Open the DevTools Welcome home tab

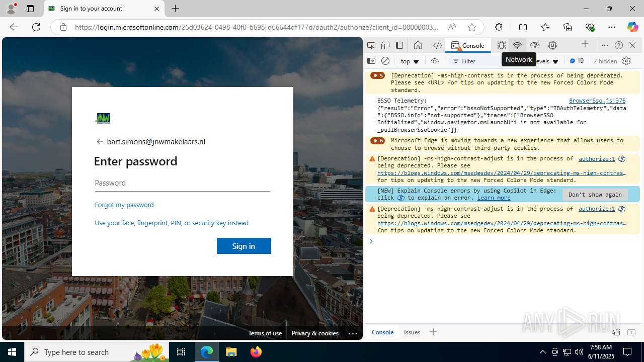(418, 45)
